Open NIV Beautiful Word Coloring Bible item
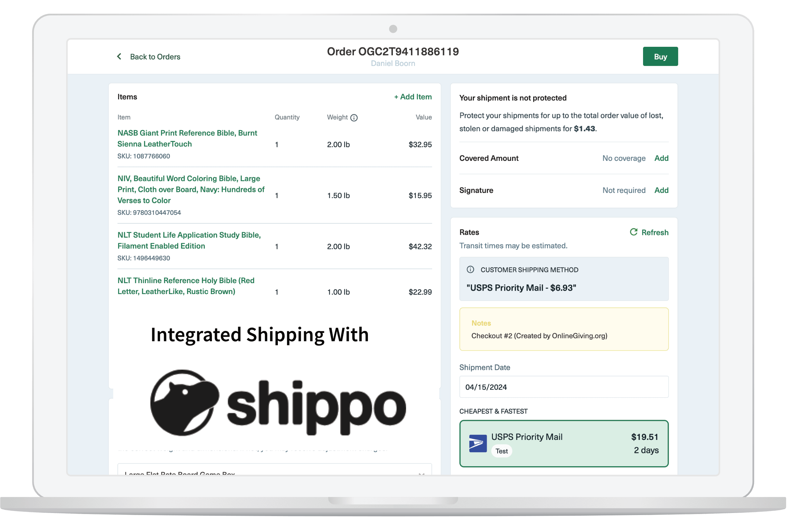The height and width of the screenshot is (527, 812). 191,189
